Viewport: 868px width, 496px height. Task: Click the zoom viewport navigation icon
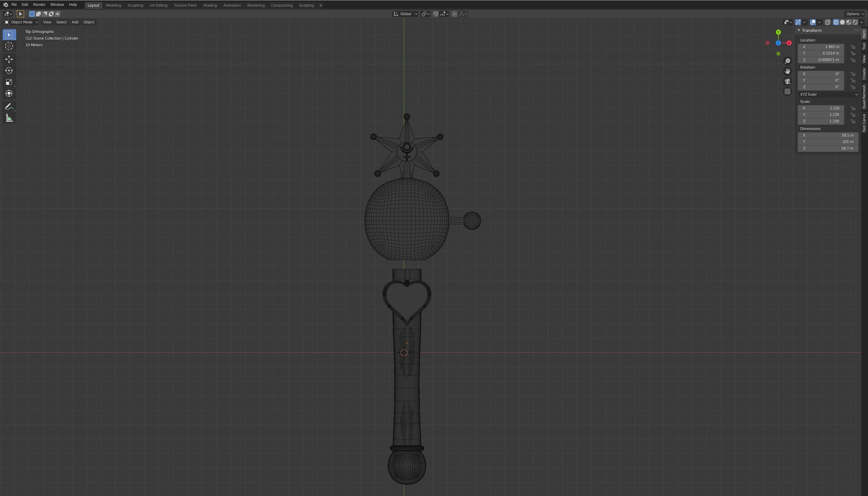tap(787, 61)
